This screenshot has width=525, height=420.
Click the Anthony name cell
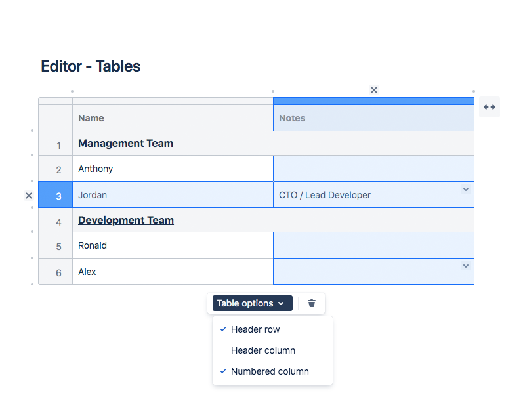coord(173,169)
